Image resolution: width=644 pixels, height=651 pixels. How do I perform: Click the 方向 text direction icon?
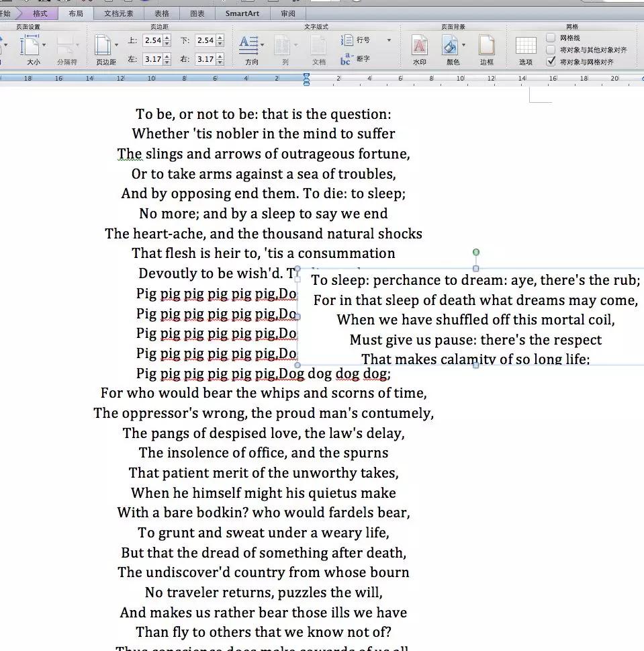[x=248, y=45]
